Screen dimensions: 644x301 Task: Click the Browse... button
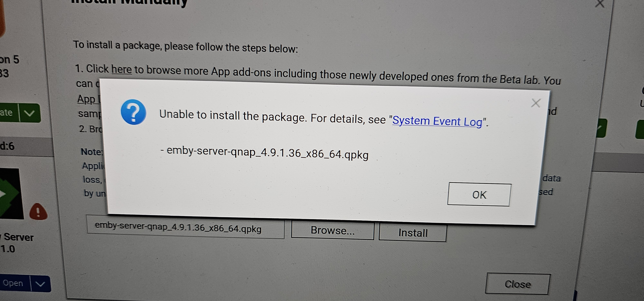(x=332, y=230)
